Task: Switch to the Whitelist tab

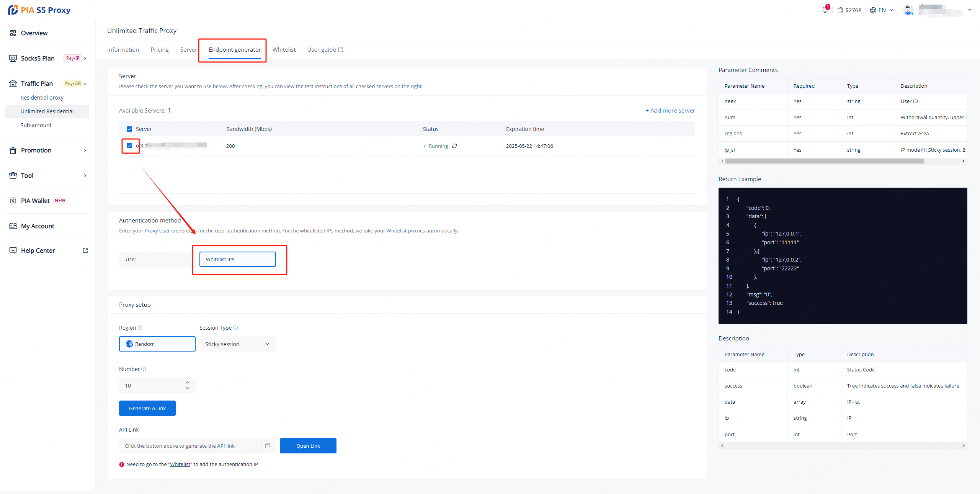Action: [x=284, y=50]
